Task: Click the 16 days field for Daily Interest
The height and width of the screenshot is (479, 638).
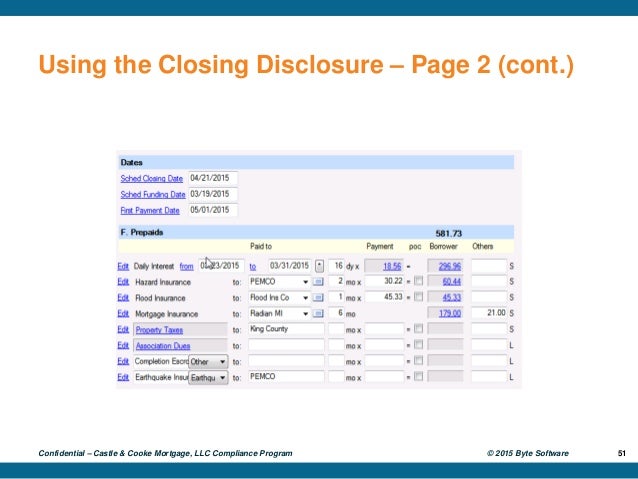Action: point(336,266)
